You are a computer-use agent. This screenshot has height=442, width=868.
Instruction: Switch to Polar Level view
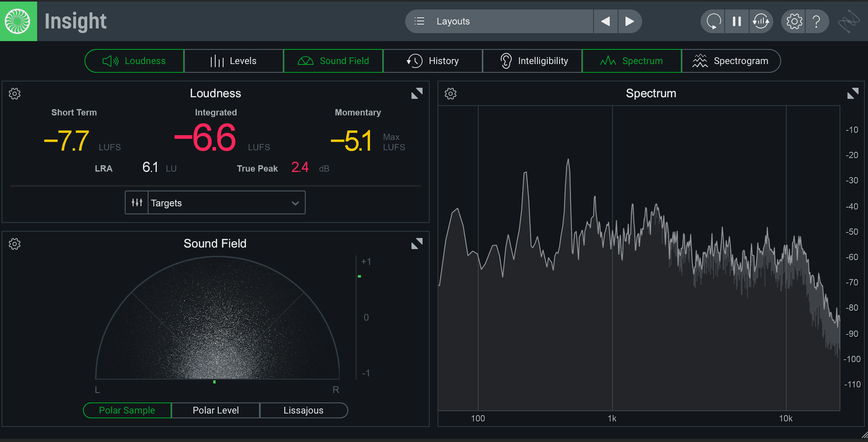tap(216, 410)
